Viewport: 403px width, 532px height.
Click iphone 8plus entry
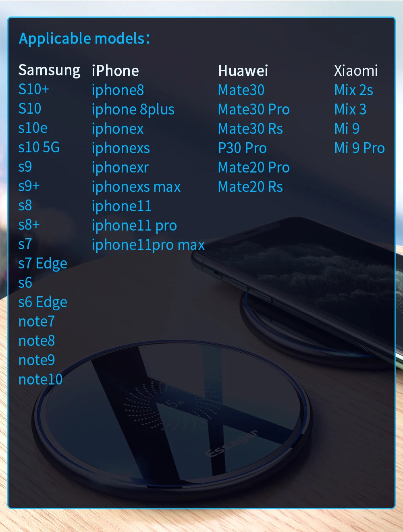click(133, 110)
